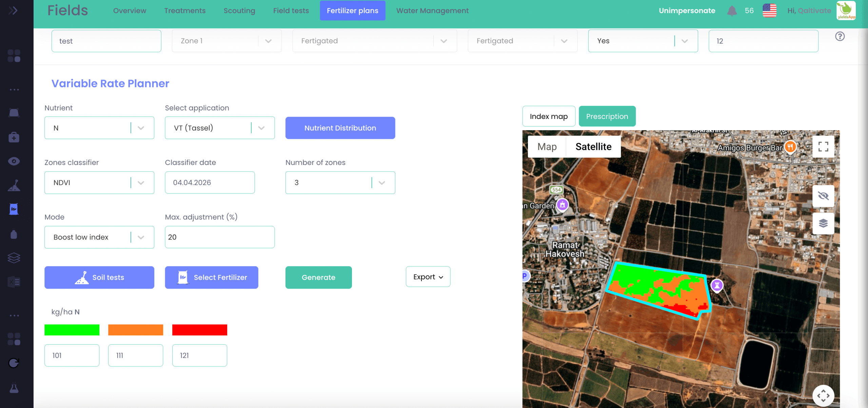This screenshot has width=868, height=408.
Task: Open the stacked layers icon in sidebar
Action: click(x=14, y=258)
